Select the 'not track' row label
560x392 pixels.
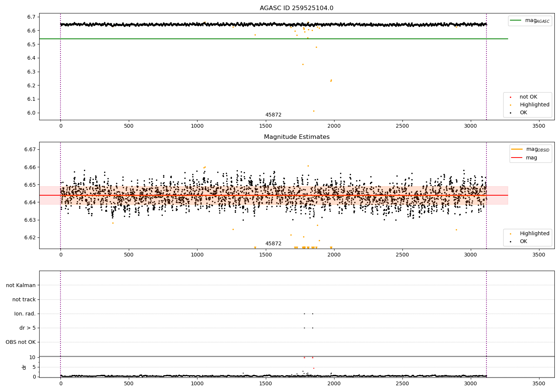coord(24,299)
